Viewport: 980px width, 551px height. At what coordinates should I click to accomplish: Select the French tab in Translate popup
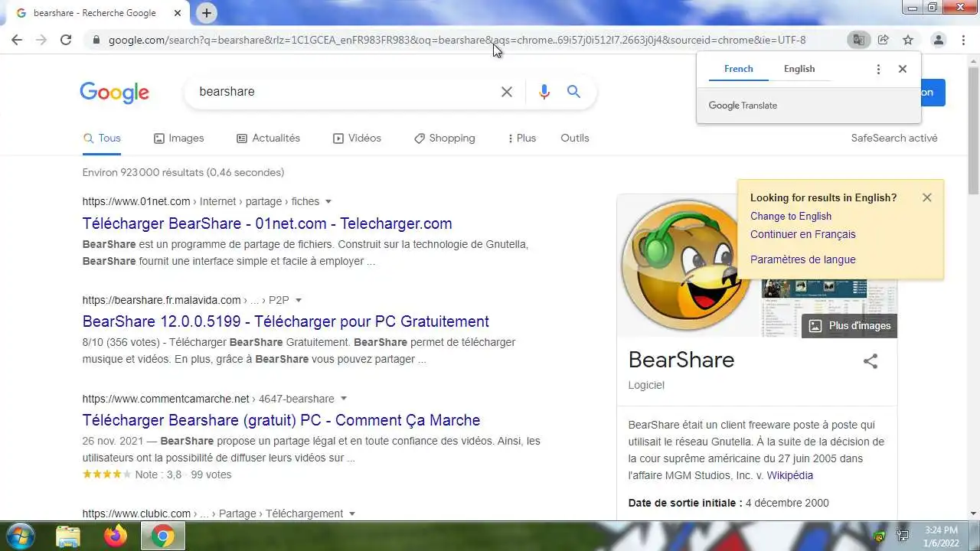tap(739, 69)
